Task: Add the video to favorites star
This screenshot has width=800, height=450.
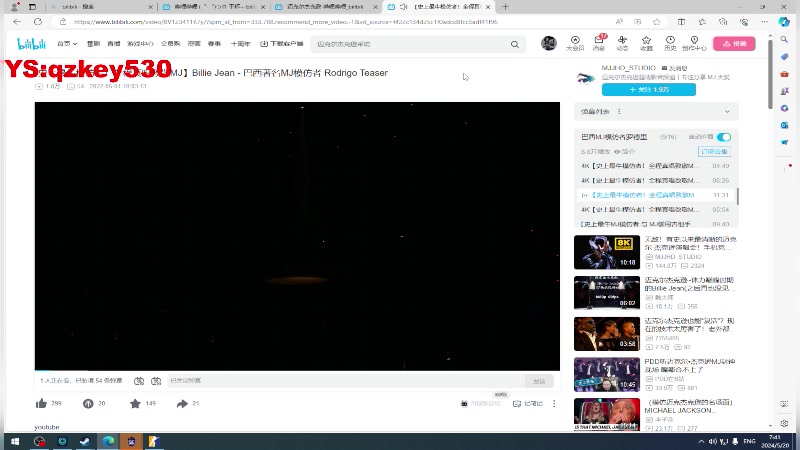Action: 135,404
